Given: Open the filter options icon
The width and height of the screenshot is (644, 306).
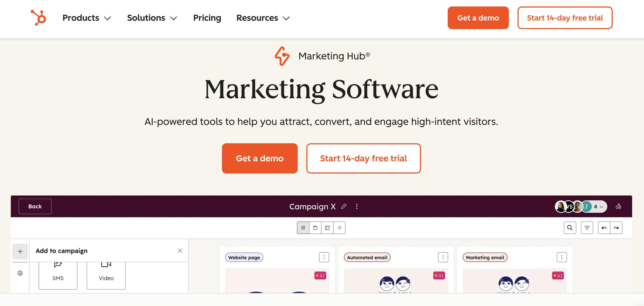Looking at the screenshot, I should [587, 227].
